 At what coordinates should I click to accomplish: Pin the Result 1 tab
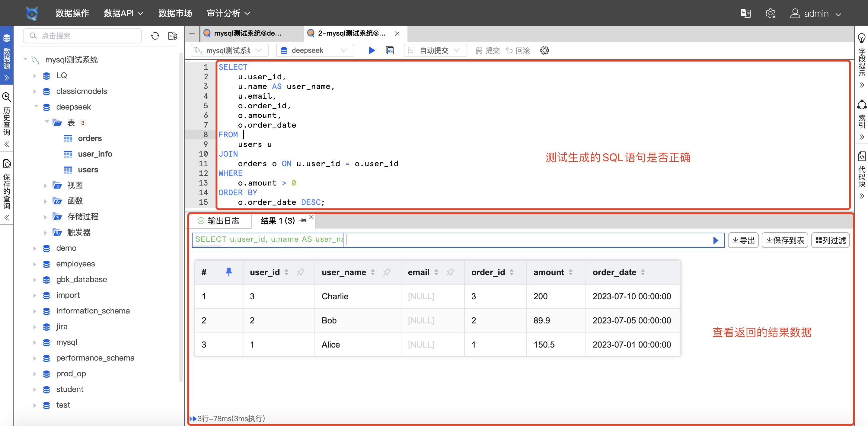303,221
